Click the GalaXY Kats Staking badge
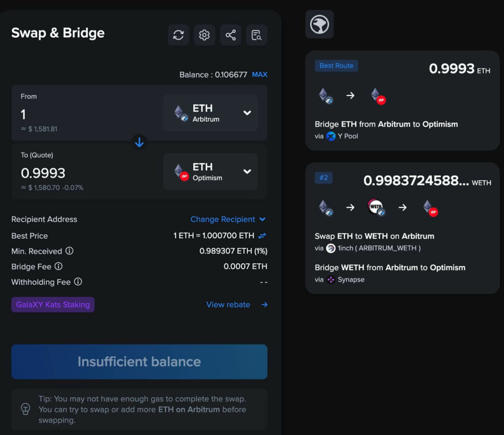This screenshot has width=504, height=435. pyautogui.click(x=53, y=305)
